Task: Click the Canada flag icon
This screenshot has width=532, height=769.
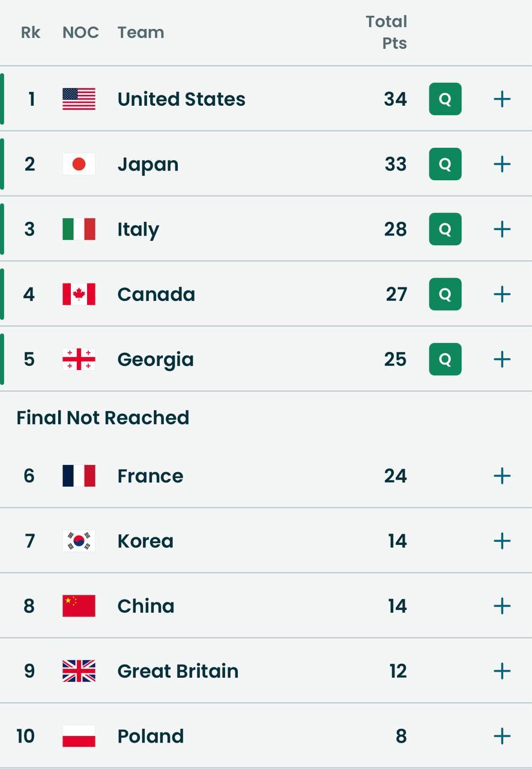Action: pyautogui.click(x=79, y=294)
